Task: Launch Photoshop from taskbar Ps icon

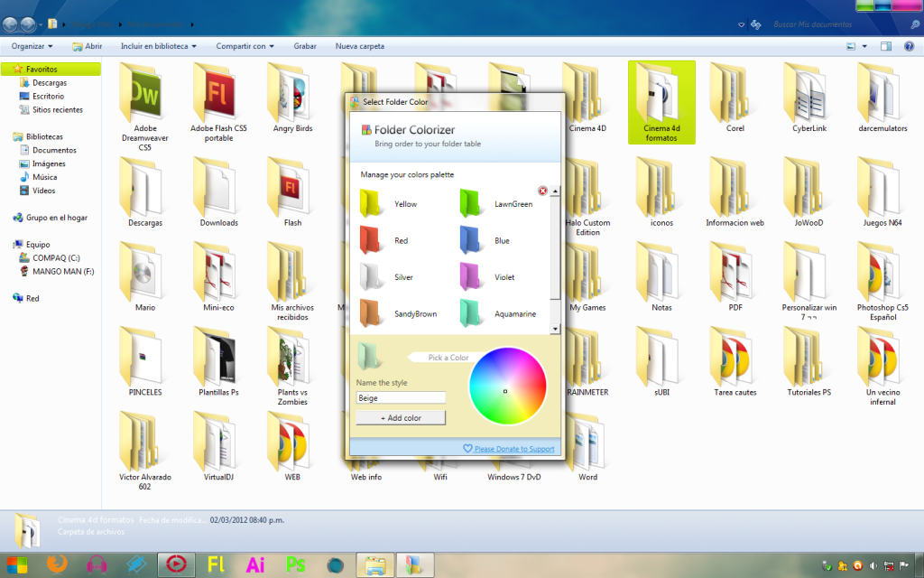Action: point(295,565)
